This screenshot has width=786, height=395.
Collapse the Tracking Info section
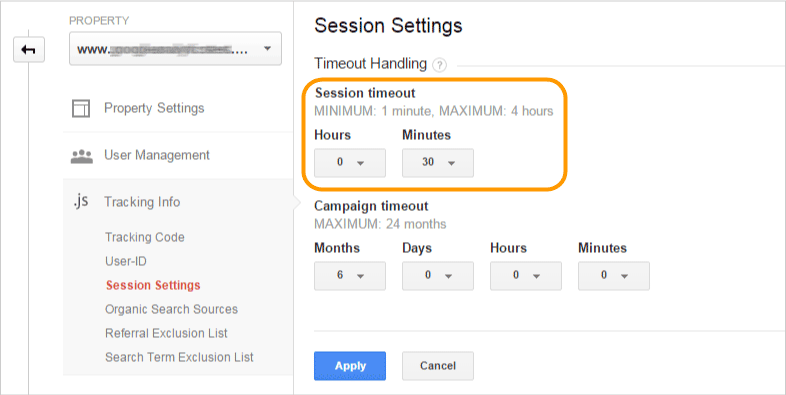point(142,202)
